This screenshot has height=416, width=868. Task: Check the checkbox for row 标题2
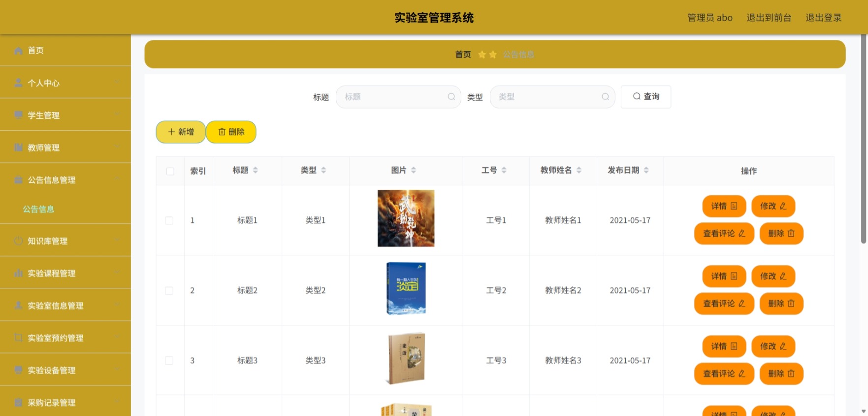pos(169,290)
